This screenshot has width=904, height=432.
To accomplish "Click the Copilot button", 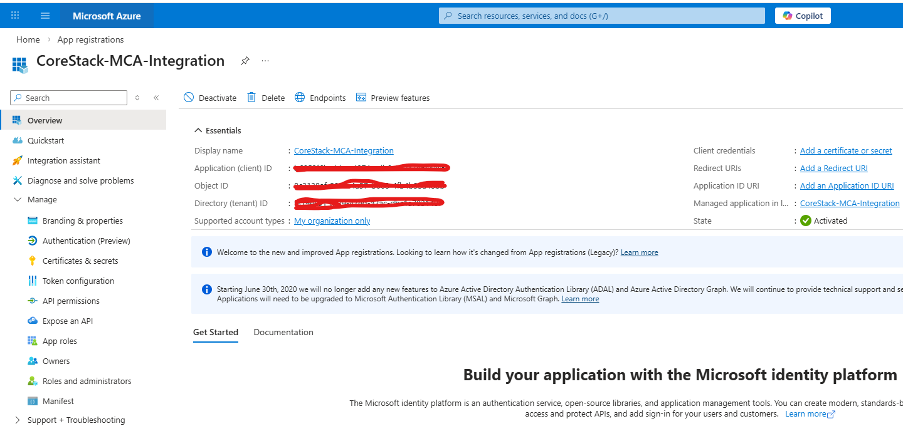I will 803,16.
